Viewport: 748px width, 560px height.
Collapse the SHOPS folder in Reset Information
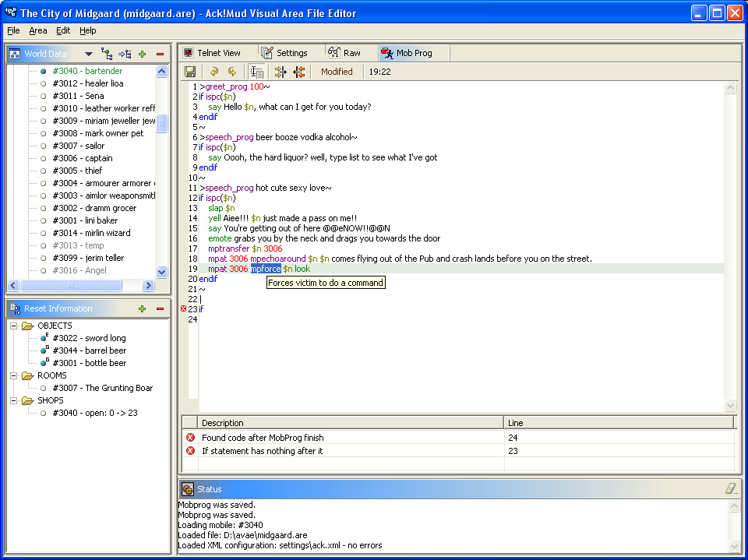click(13, 400)
